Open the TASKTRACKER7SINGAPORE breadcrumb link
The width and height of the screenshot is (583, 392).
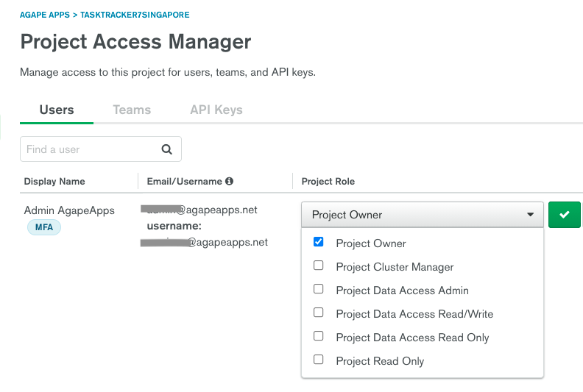pyautogui.click(x=135, y=15)
